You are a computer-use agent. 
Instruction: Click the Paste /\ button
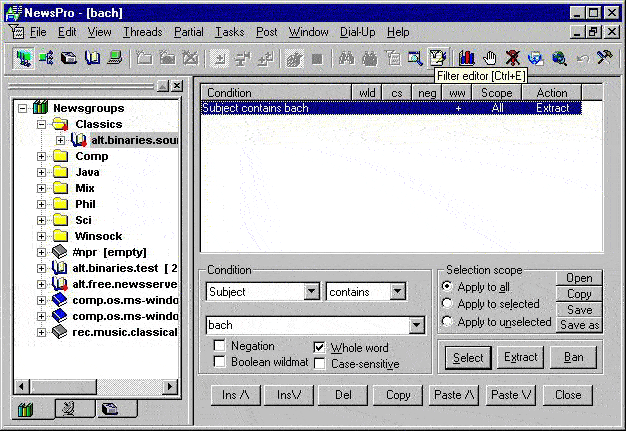(x=454, y=395)
